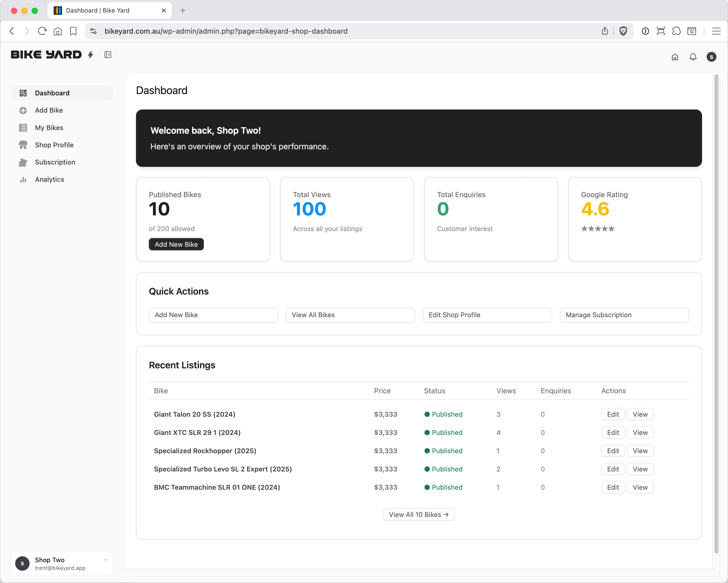Click the bookmark icon in the address bar
The image size is (728, 583).
point(73,31)
